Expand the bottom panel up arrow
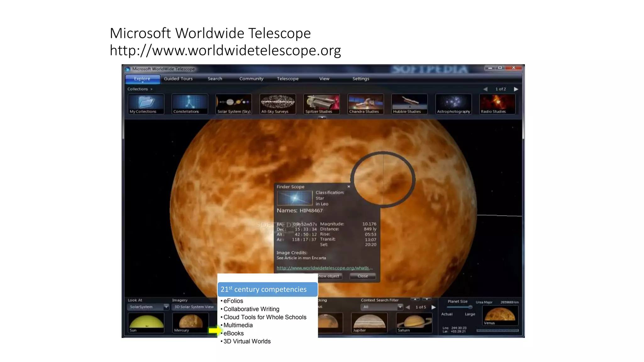 [x=415, y=299]
